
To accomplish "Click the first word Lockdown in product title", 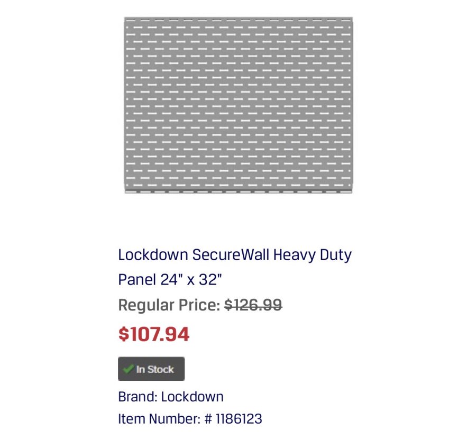I will click(x=153, y=255).
